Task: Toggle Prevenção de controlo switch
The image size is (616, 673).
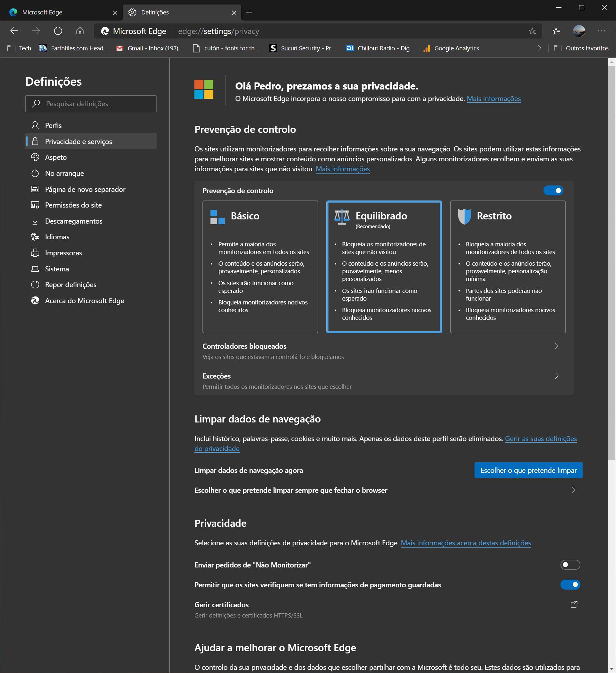Action: click(553, 191)
